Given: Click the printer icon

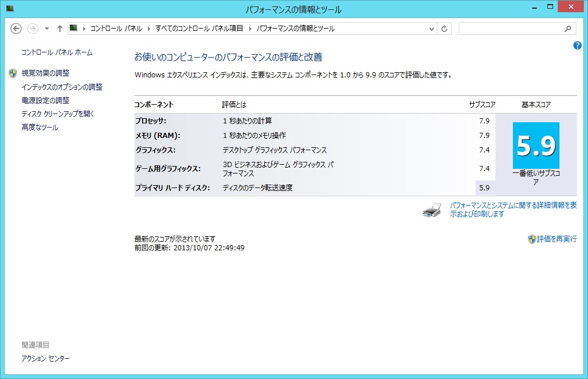Looking at the screenshot, I should [432, 210].
